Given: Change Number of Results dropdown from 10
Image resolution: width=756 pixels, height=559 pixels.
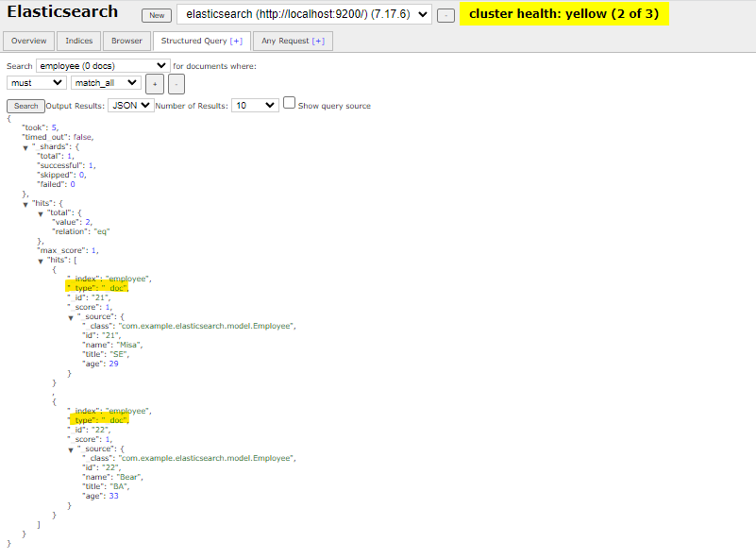Looking at the screenshot, I should 255,105.
